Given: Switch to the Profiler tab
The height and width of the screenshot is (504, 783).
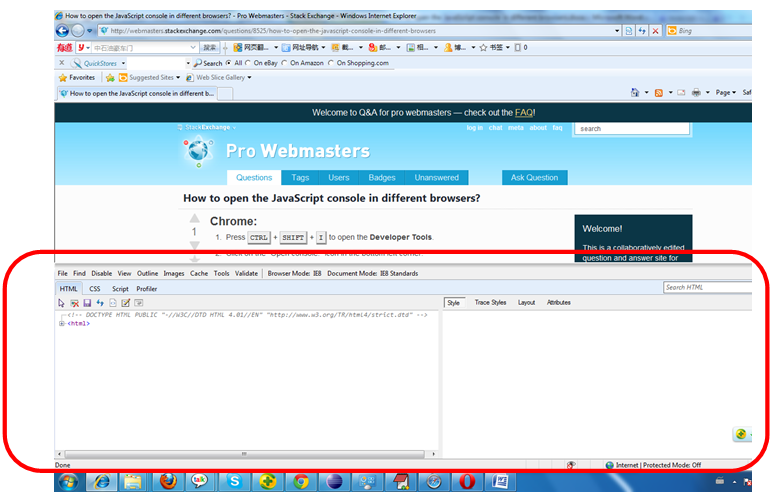Looking at the screenshot, I should coord(146,289).
